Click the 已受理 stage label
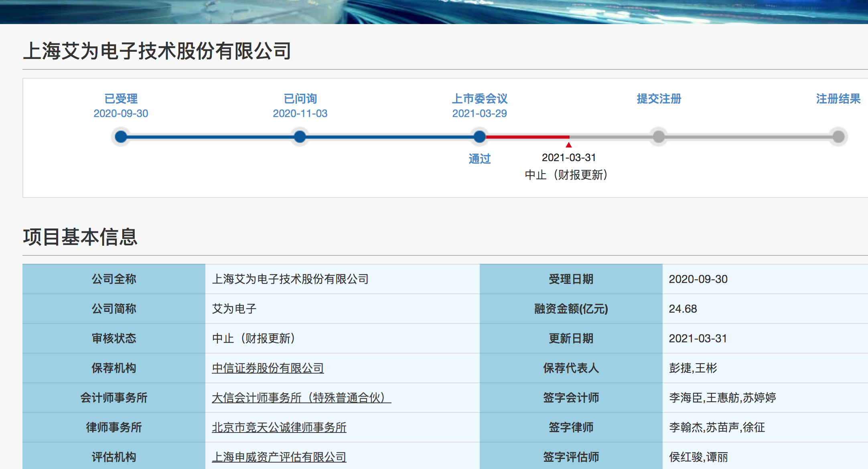Screen dimensions: 868x469 [x=121, y=99]
